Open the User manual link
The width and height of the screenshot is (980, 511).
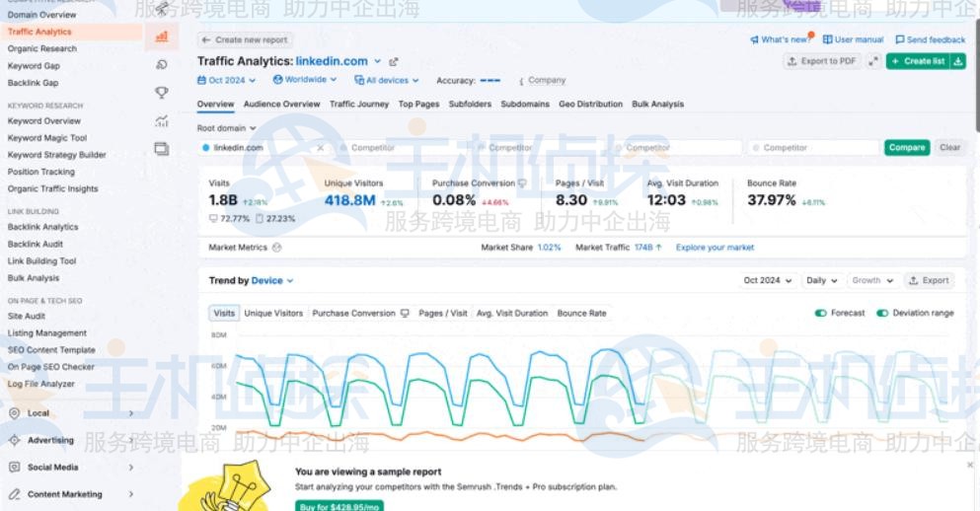853,40
